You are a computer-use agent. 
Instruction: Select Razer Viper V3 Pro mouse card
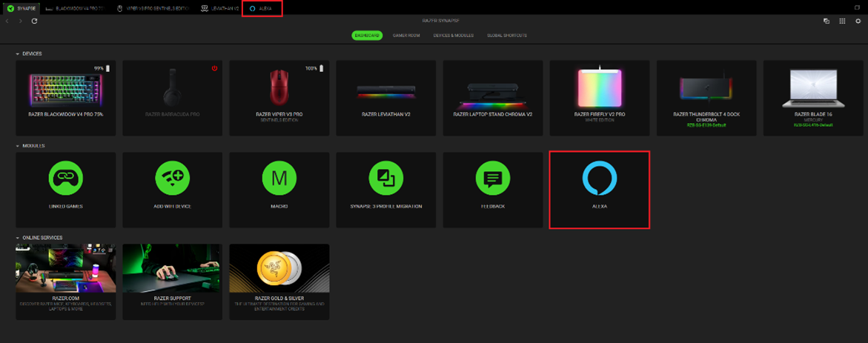coord(279,98)
